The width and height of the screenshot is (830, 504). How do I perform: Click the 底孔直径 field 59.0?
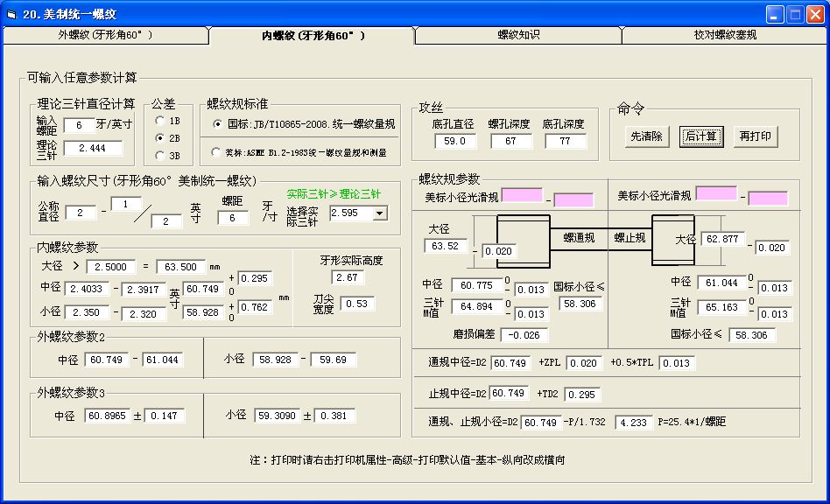tap(455, 141)
